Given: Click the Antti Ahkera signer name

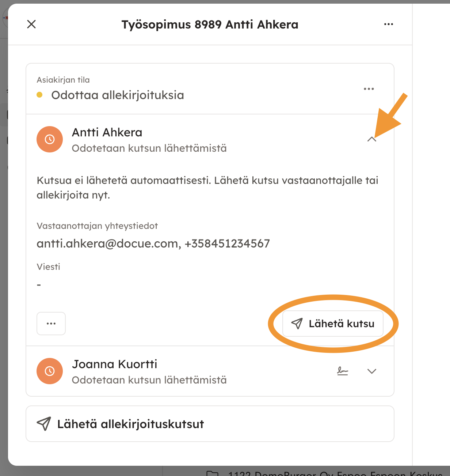Looking at the screenshot, I should (x=107, y=132).
